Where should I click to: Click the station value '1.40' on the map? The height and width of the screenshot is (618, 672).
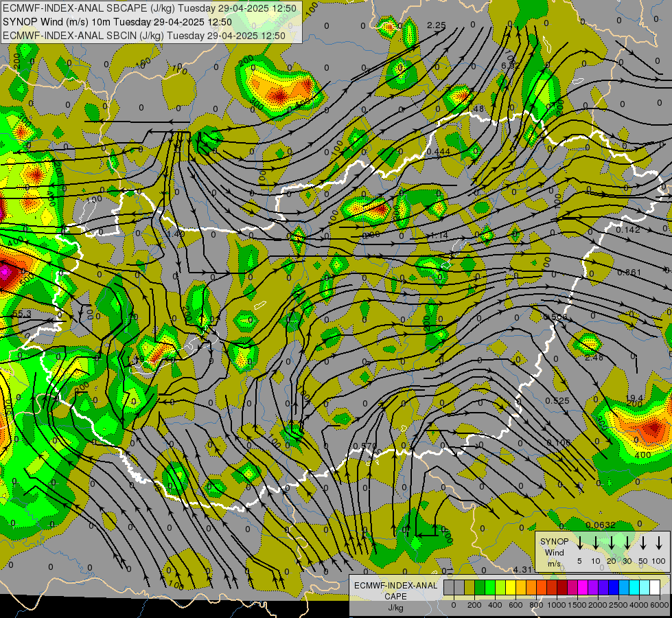[176, 233]
